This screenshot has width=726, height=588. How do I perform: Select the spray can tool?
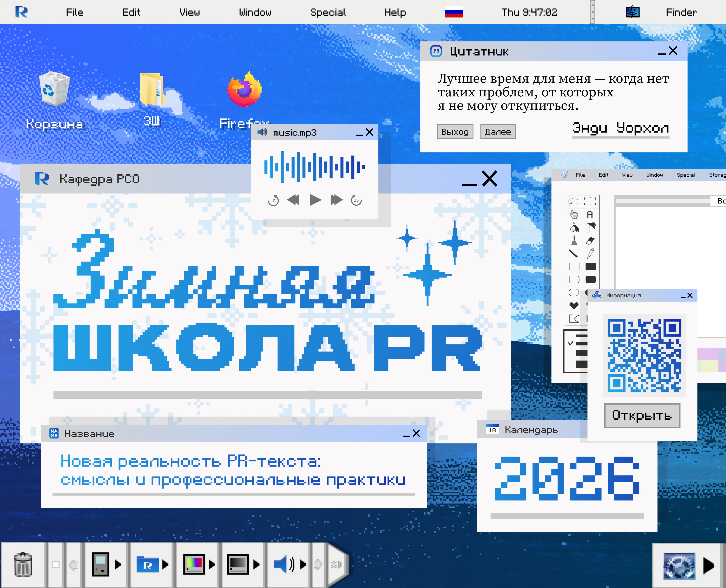tap(590, 227)
